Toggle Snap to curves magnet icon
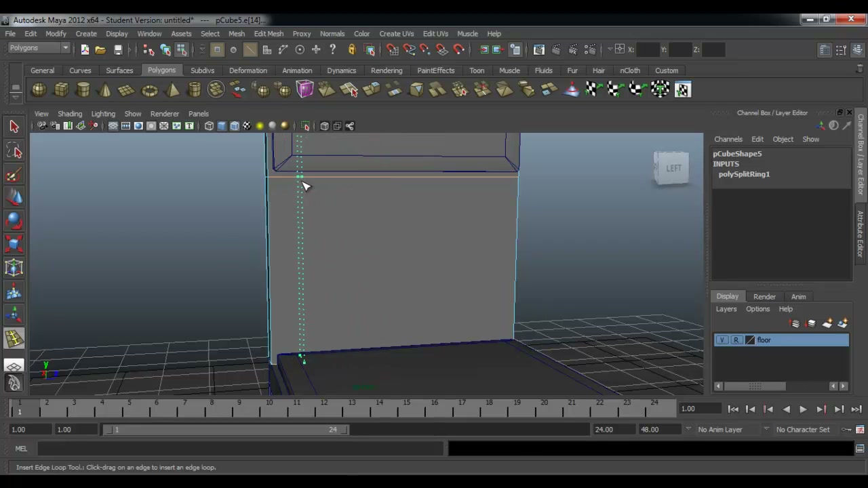This screenshot has width=868, height=488. 409,49
